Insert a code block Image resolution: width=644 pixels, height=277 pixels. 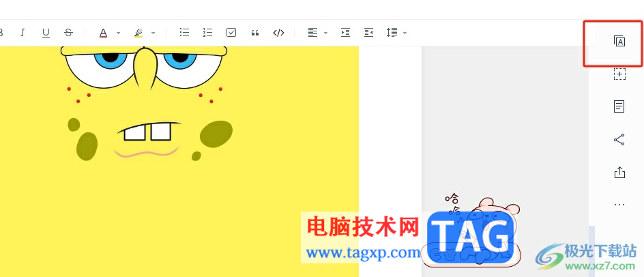(x=278, y=33)
